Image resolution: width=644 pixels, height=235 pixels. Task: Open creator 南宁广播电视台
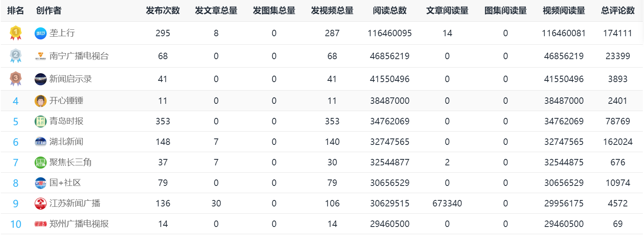[x=79, y=56]
